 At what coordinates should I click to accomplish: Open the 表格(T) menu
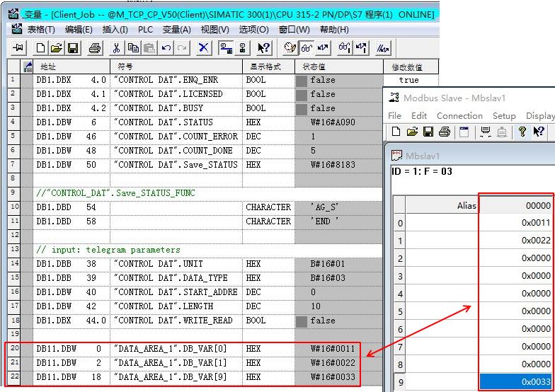(41, 30)
